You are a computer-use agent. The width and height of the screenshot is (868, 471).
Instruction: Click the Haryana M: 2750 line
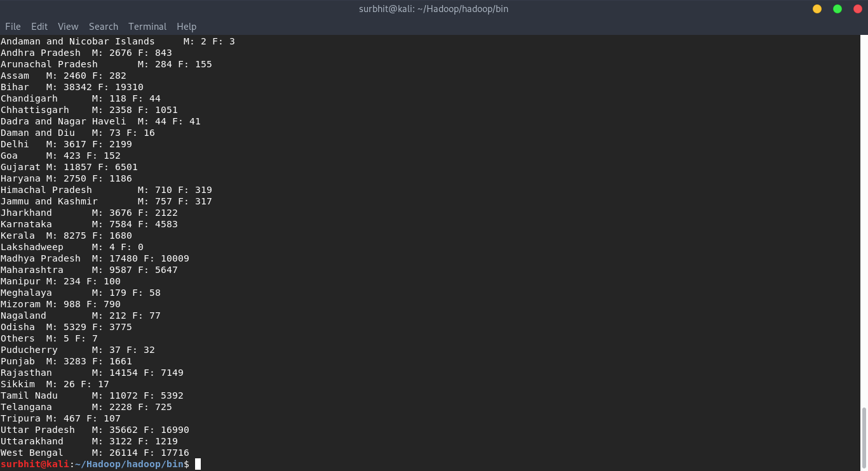(x=66, y=178)
